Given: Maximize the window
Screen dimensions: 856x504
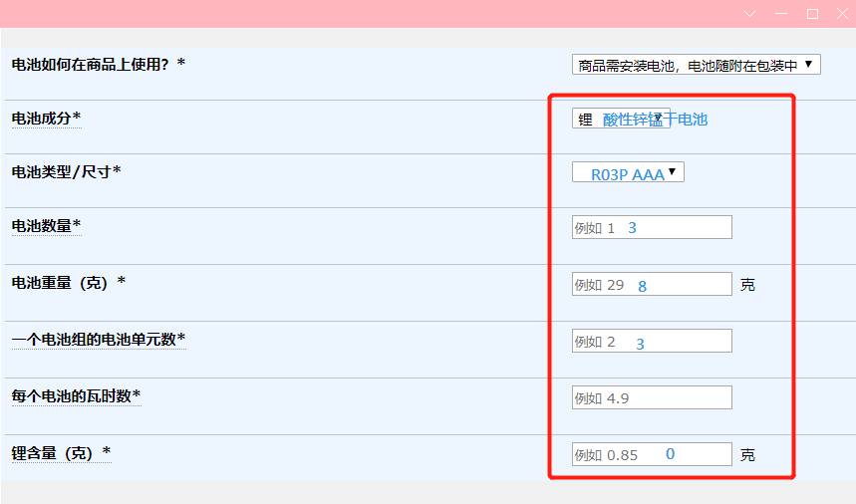Looking at the screenshot, I should (812, 14).
